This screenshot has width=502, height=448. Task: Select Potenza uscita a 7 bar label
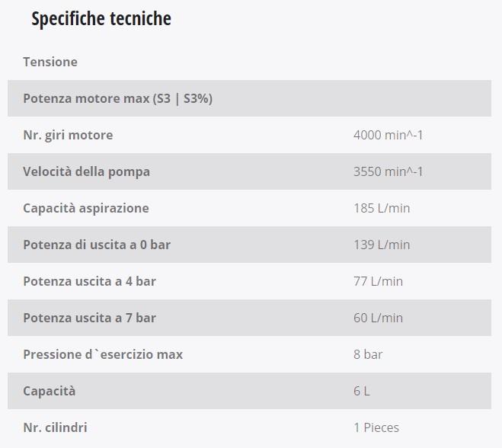pyautogui.click(x=90, y=318)
